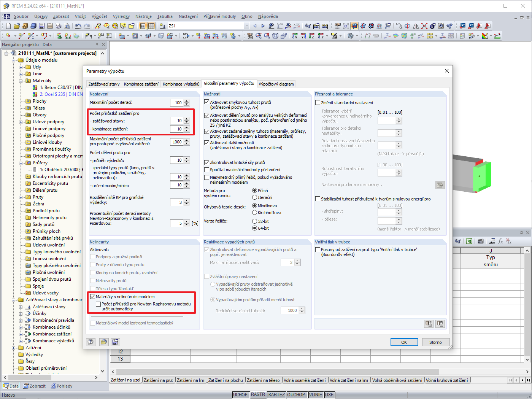Expand the 'Zatížení' tree folder
532x399 pixels.
coord(14,348)
